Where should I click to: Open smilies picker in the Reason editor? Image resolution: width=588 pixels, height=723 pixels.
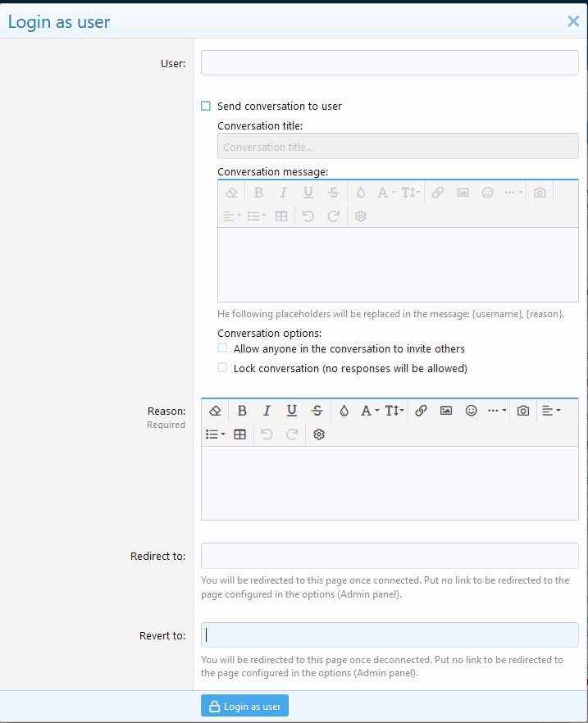click(471, 411)
